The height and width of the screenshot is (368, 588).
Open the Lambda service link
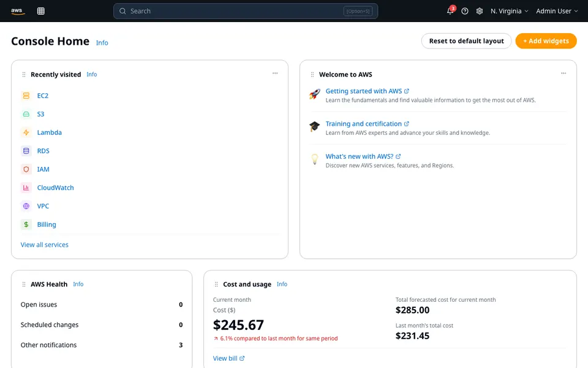click(50, 132)
